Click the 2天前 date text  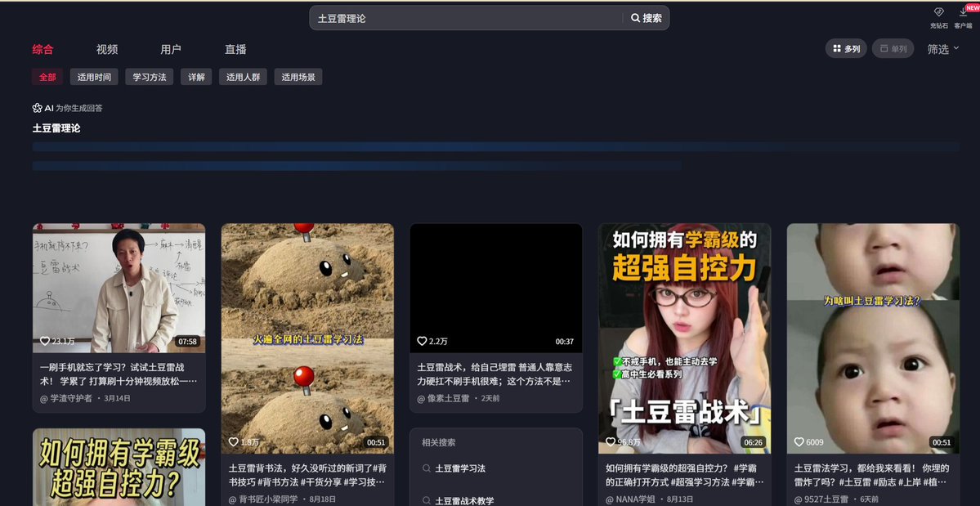click(490, 398)
